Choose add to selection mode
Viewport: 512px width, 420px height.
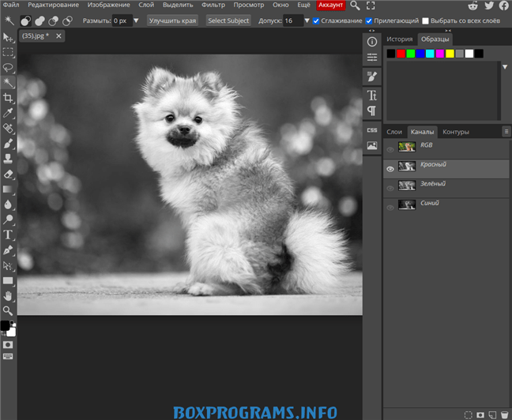[x=40, y=21]
